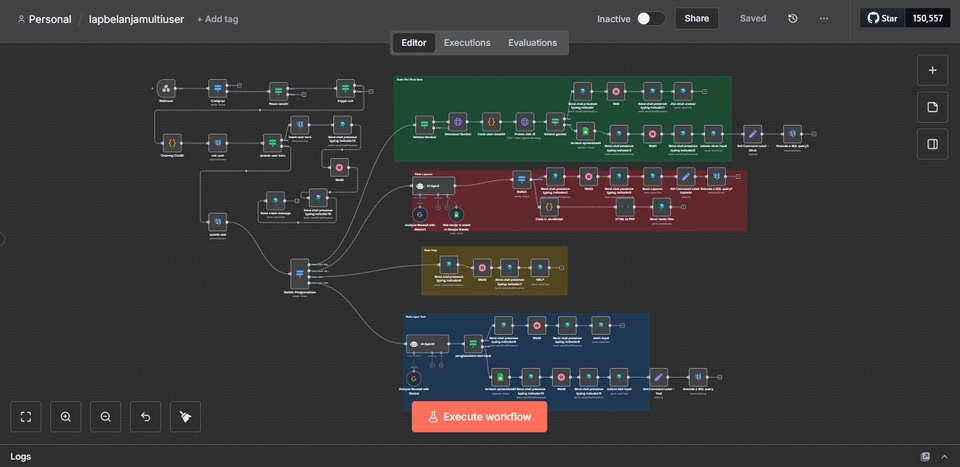Select the HTML to PDF node
The height and width of the screenshot is (467, 960).
[624, 207]
